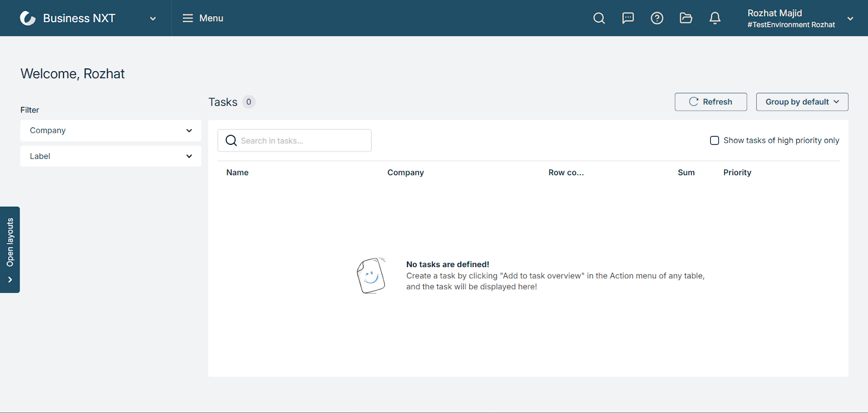Enable Show tasks of high priority only
Image resolution: width=868 pixels, height=413 pixels.
(714, 141)
